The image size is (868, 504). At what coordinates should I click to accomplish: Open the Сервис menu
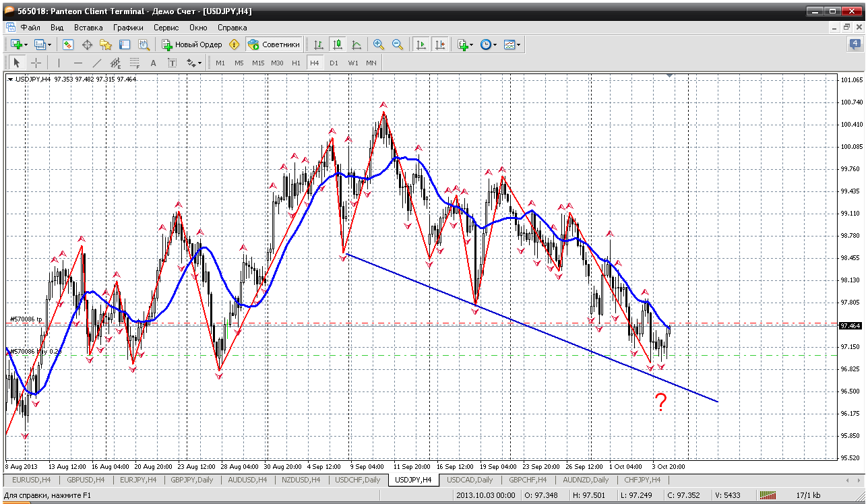(x=166, y=28)
